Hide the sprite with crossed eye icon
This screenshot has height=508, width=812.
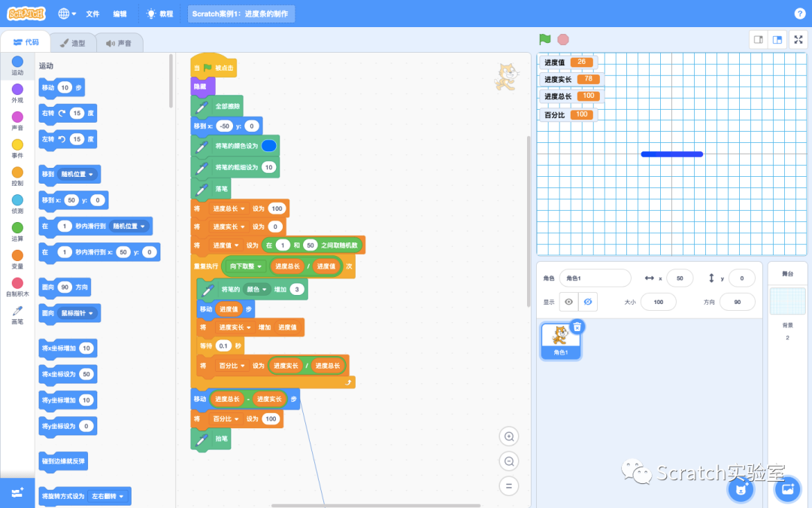click(588, 302)
